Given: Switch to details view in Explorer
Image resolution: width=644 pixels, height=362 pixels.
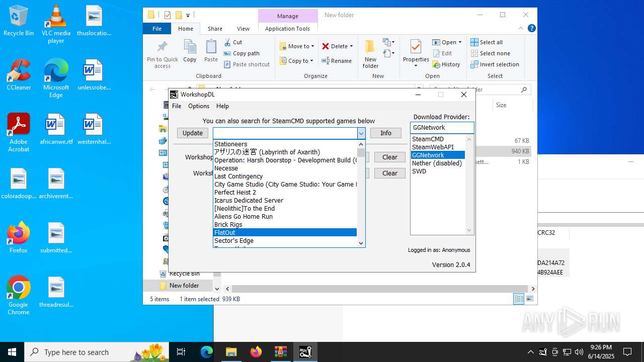Looking at the screenshot, I should (519, 299).
